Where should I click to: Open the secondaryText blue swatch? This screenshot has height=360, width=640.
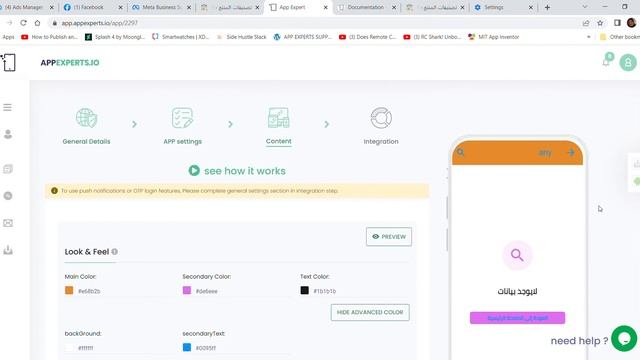tap(187, 347)
